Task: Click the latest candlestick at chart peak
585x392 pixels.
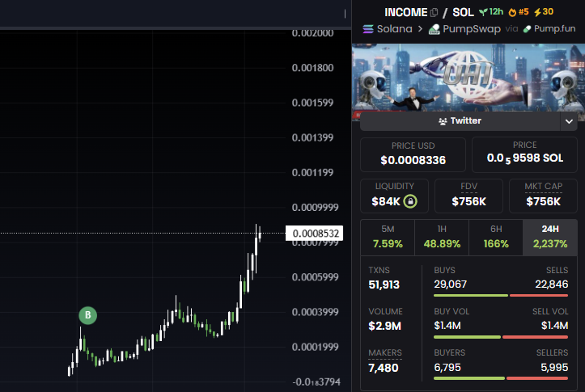Action: (260, 234)
